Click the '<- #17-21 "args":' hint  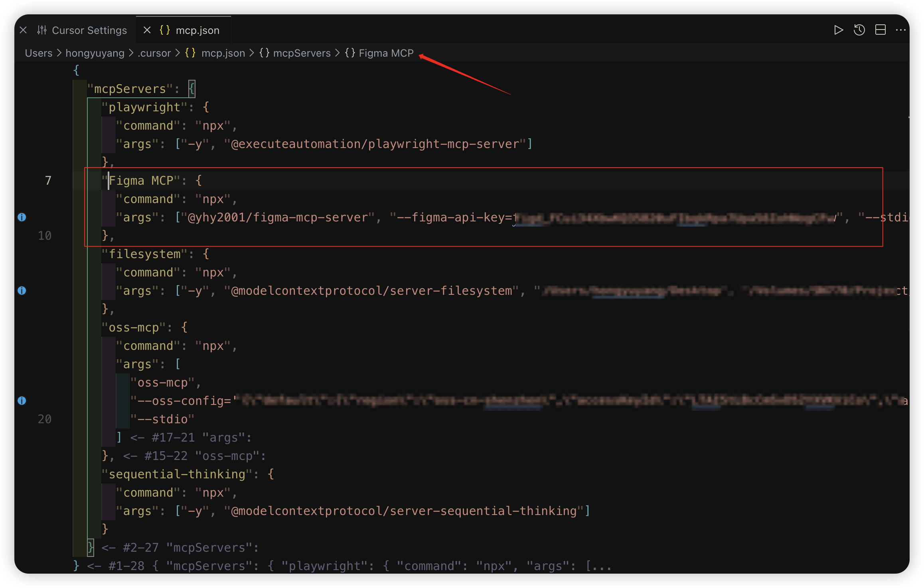[x=191, y=437]
